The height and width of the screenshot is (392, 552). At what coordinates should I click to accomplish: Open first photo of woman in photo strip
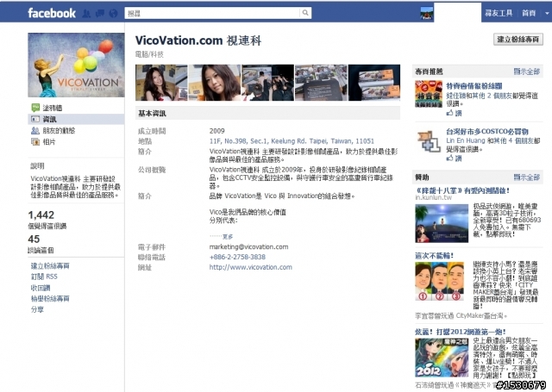[x=161, y=83]
